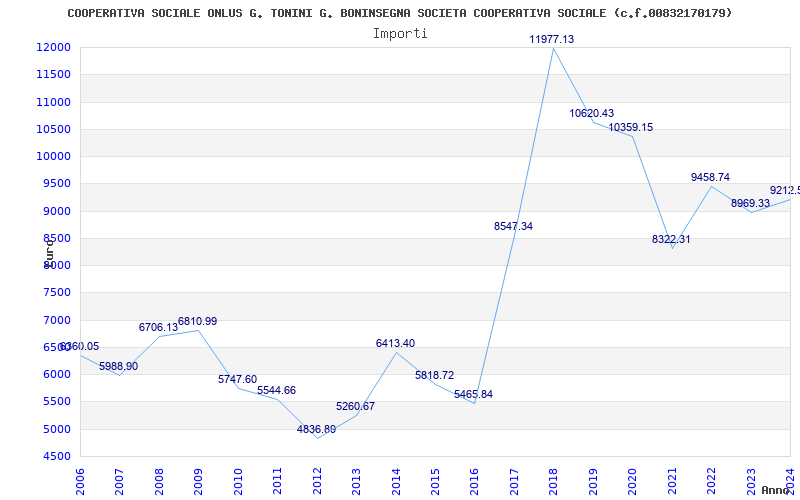800x500 pixels.
Task: Click the y-axis value 7500
Action: pyautogui.click(x=56, y=293)
